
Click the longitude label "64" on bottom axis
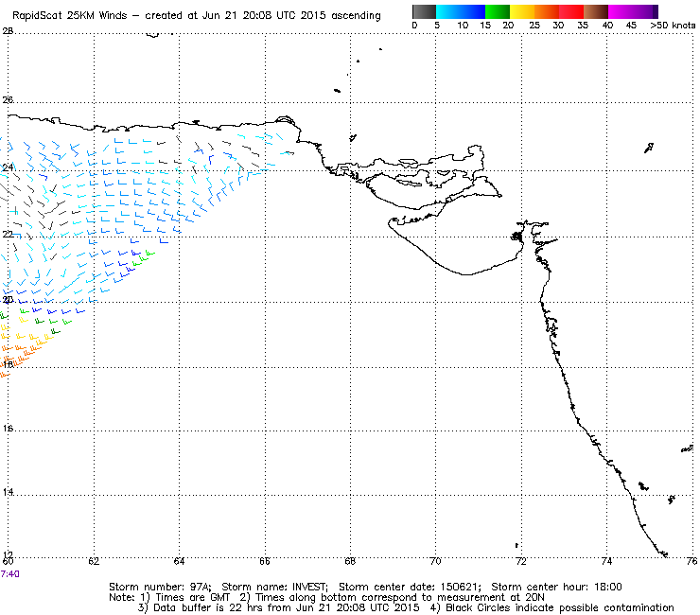179,561
